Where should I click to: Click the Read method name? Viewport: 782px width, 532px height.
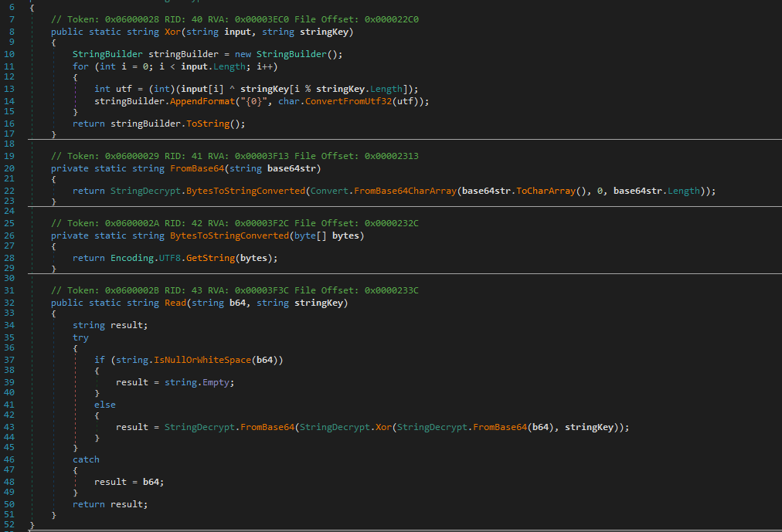pos(175,302)
